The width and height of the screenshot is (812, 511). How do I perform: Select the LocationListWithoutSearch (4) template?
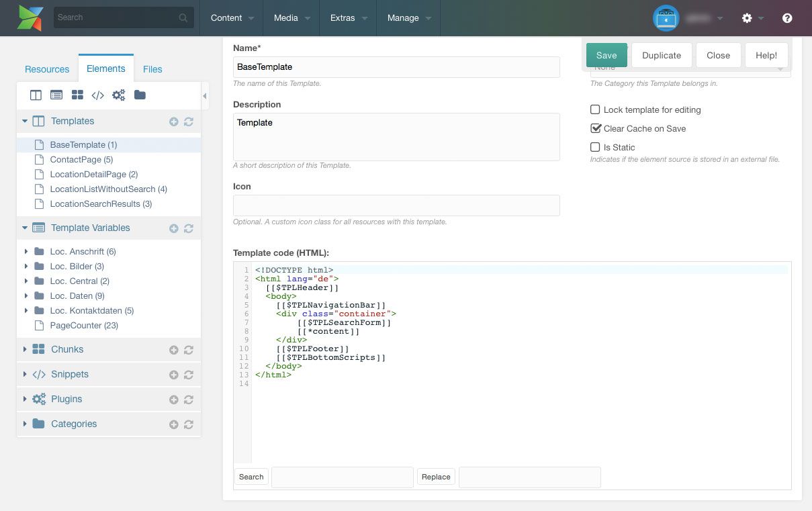click(x=109, y=189)
